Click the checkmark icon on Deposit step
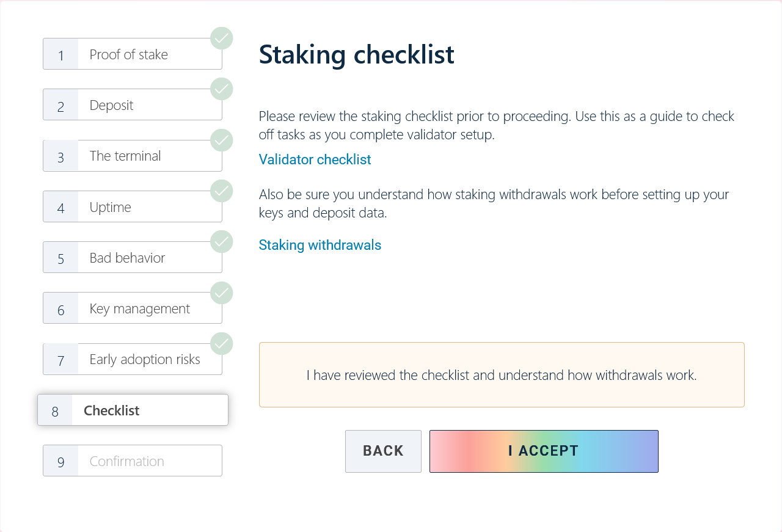 tap(222, 89)
